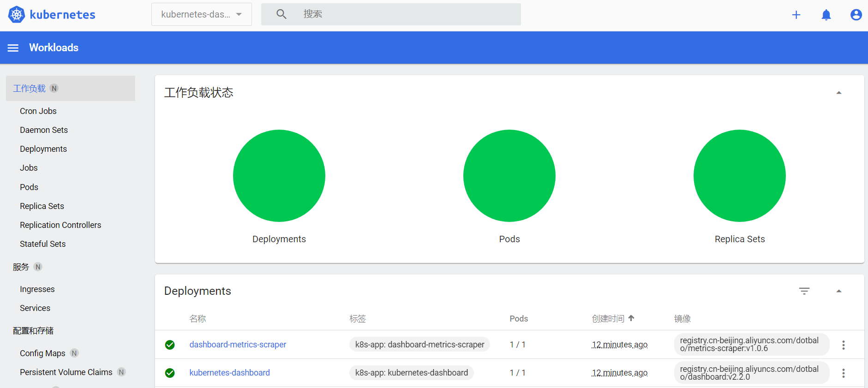Click the metrics-scraper:v1.0.6 image chip
Viewport: 868px width, 388px height.
(752, 345)
